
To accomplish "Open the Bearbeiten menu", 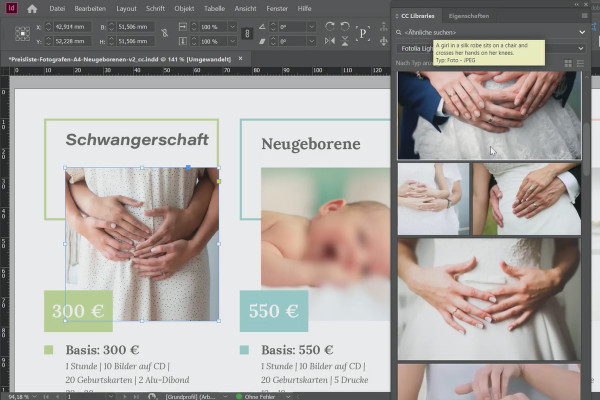I will point(90,8).
